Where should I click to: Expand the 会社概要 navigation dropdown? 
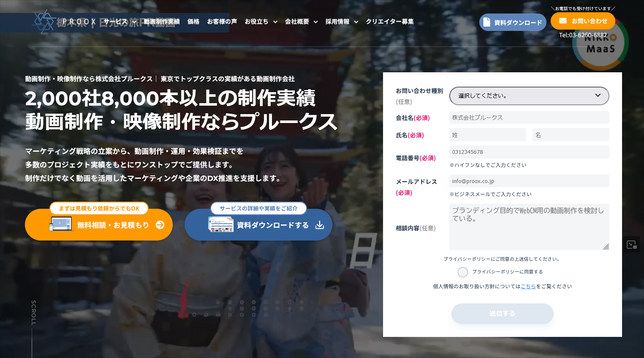301,22
